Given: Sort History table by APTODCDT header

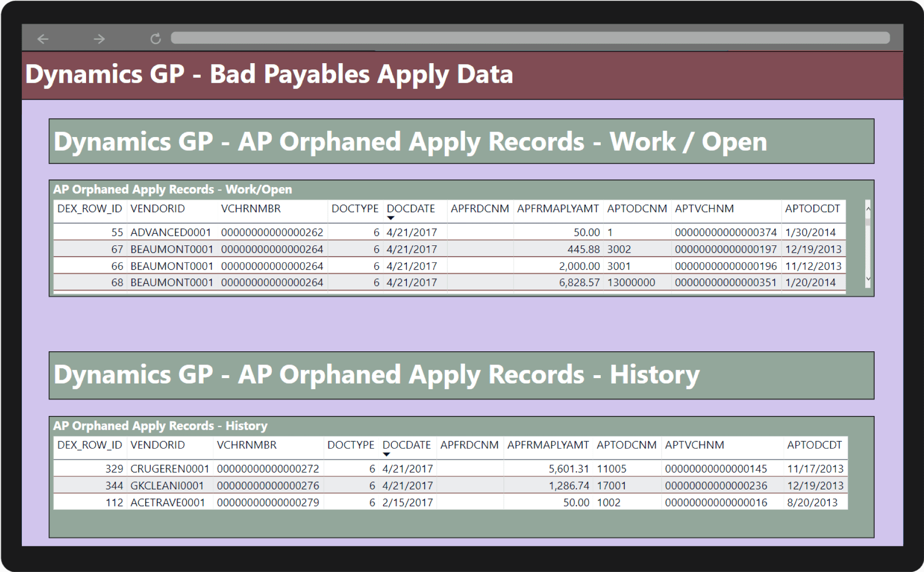Looking at the screenshot, I should [814, 445].
